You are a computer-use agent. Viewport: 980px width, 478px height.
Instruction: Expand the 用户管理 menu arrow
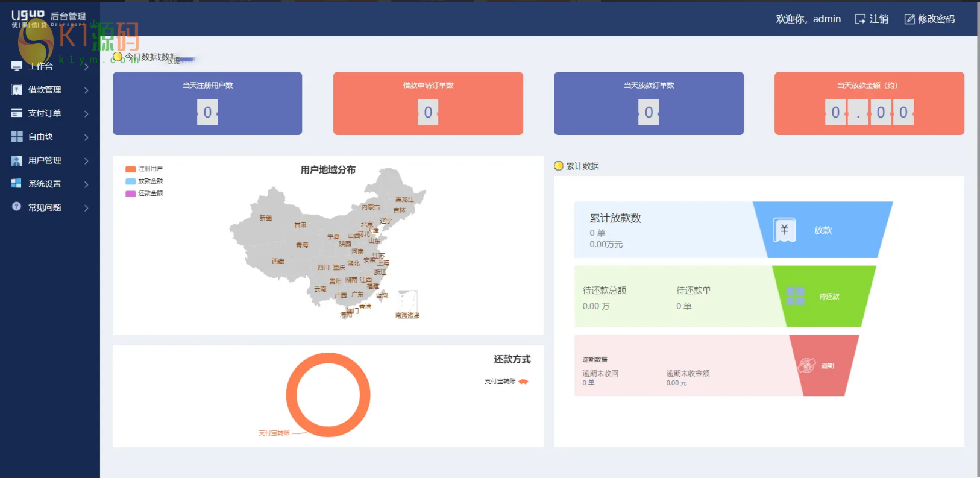(x=86, y=161)
